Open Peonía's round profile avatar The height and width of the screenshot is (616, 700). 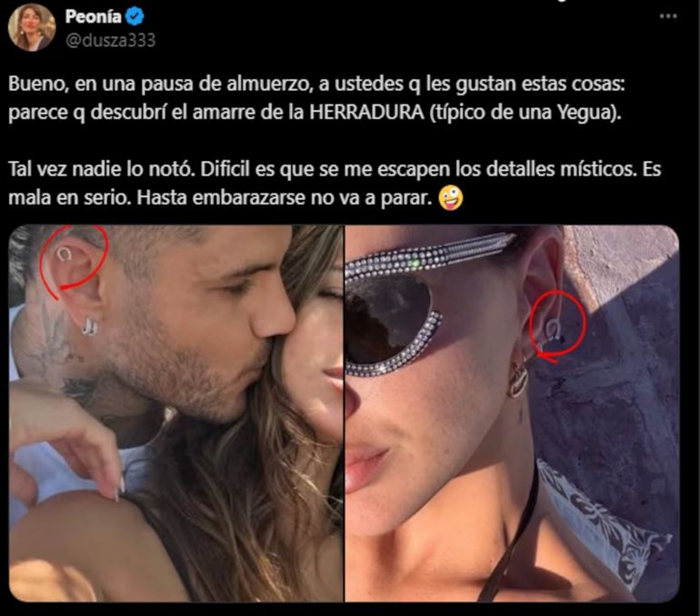(x=32, y=27)
